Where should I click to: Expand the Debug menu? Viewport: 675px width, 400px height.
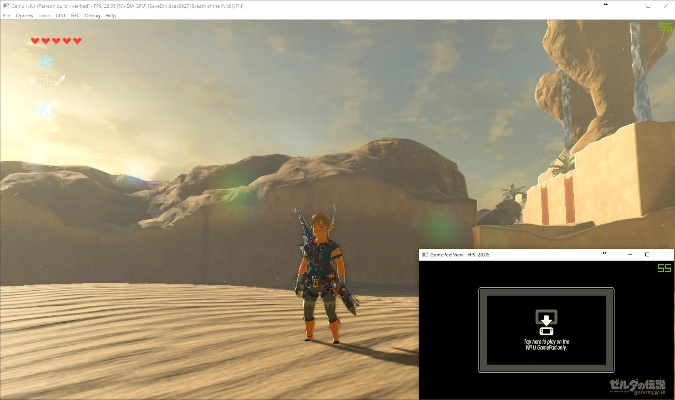(x=92, y=16)
